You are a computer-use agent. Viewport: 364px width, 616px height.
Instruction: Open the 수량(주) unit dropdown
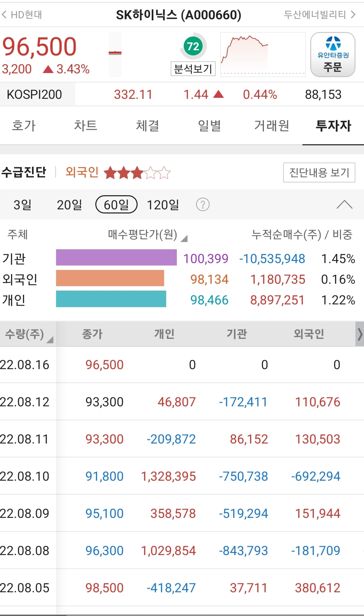pos(29,334)
